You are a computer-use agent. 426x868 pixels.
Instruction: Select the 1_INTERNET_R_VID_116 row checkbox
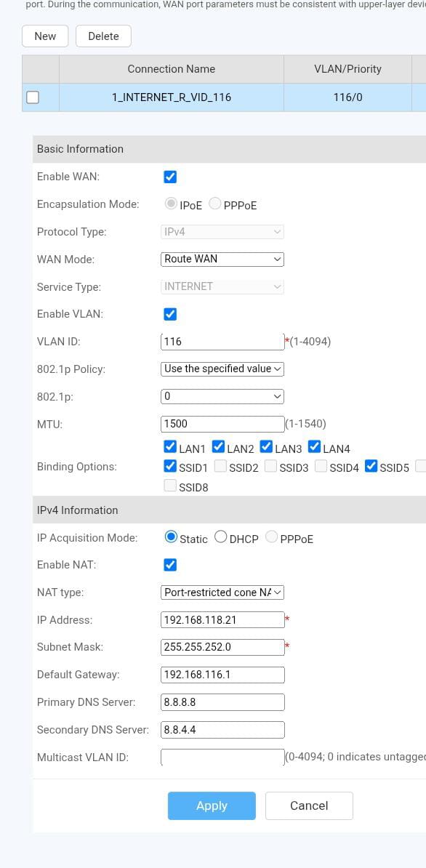coord(33,97)
